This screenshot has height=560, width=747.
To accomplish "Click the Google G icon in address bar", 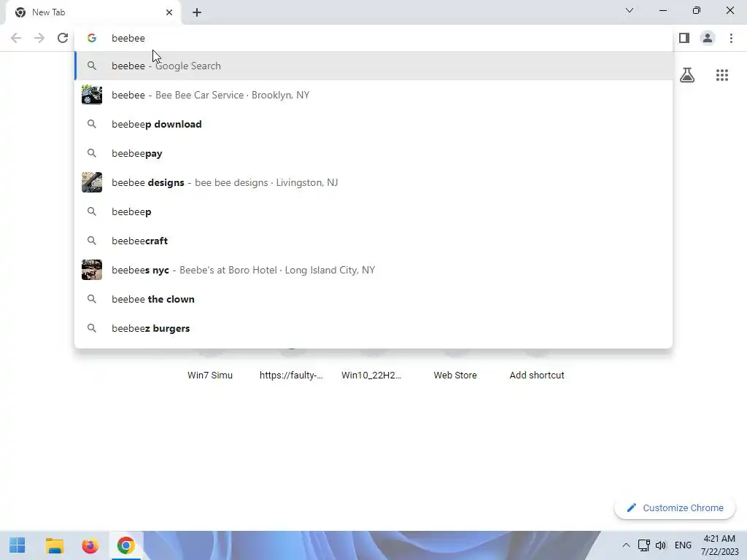I will [92, 38].
